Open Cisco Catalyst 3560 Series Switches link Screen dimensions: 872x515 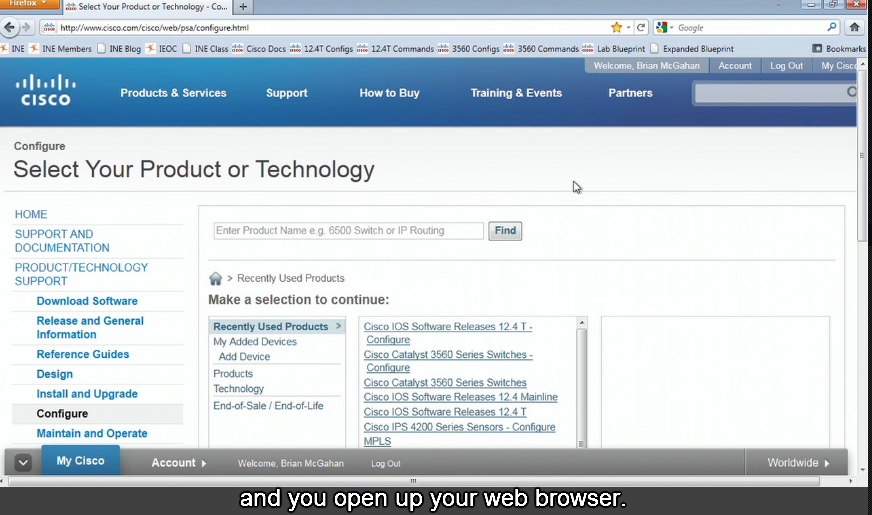point(445,383)
